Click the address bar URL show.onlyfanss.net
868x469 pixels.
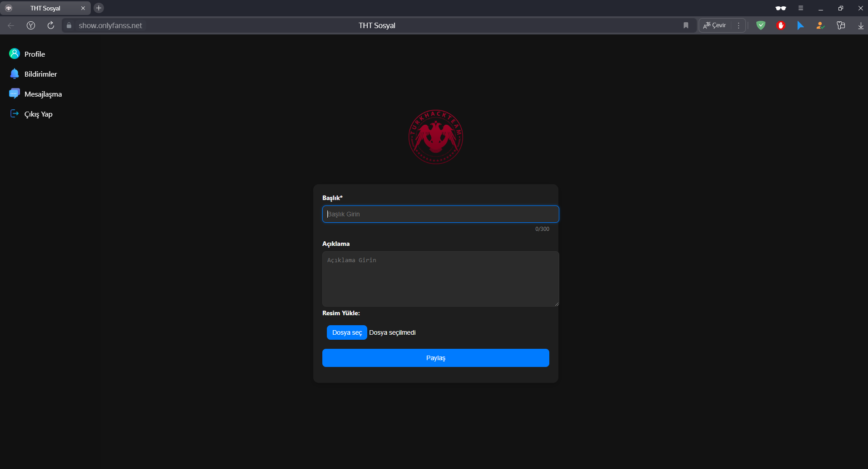click(x=110, y=25)
